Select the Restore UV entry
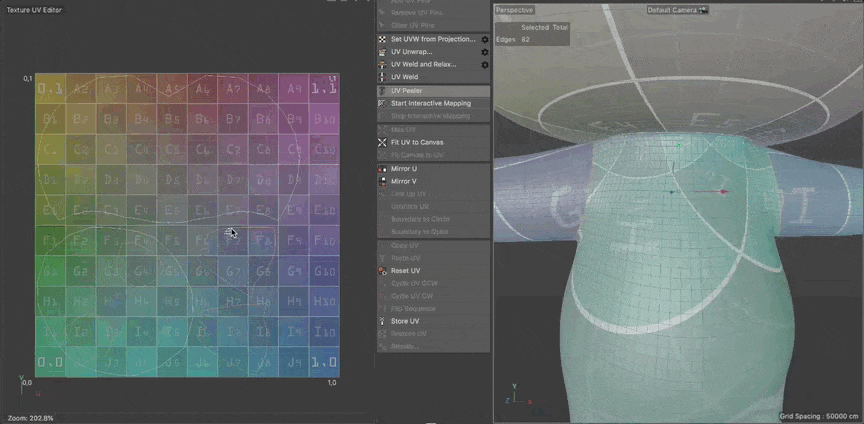The image size is (864, 424). pyautogui.click(x=434, y=334)
